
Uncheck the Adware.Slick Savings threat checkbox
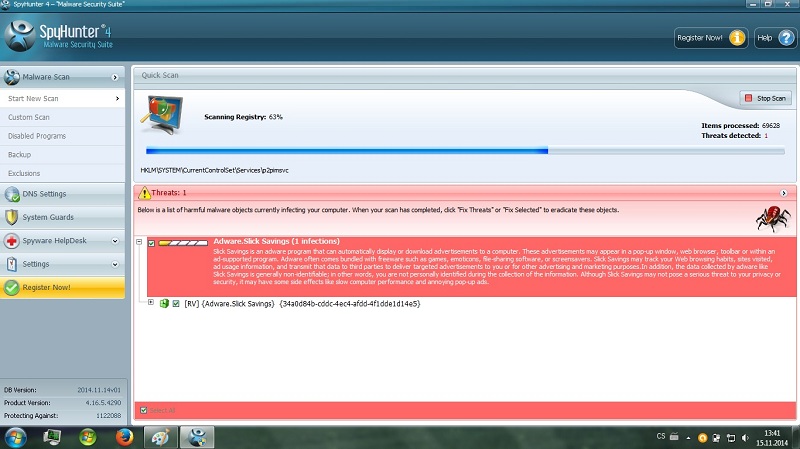[152, 243]
